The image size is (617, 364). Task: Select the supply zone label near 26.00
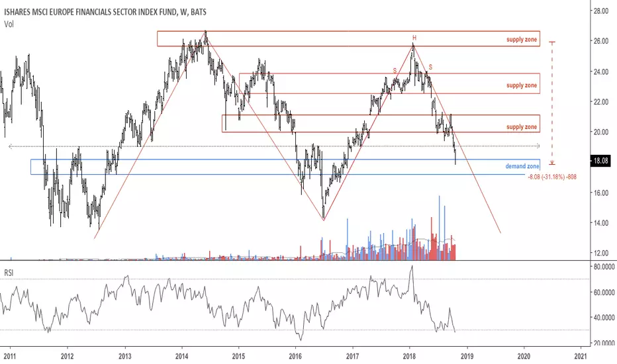522,40
